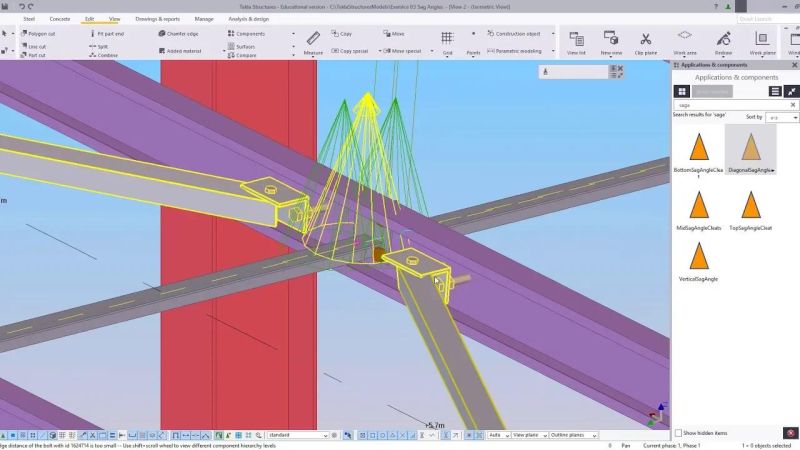Toggle Show hidden items checkbox
800x450 pixels.
pyautogui.click(x=678, y=433)
